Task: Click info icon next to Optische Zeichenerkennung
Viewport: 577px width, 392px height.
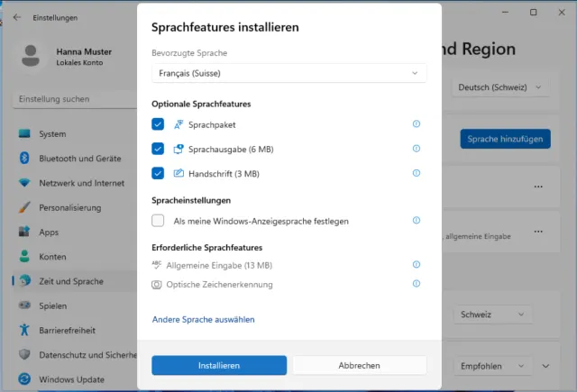Action: click(x=416, y=284)
